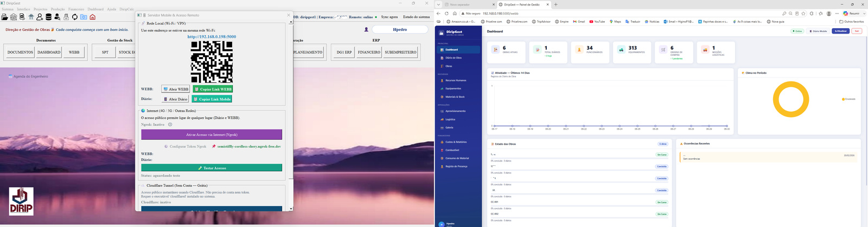Click the printer icon in DiripGest toolbar

[66, 17]
